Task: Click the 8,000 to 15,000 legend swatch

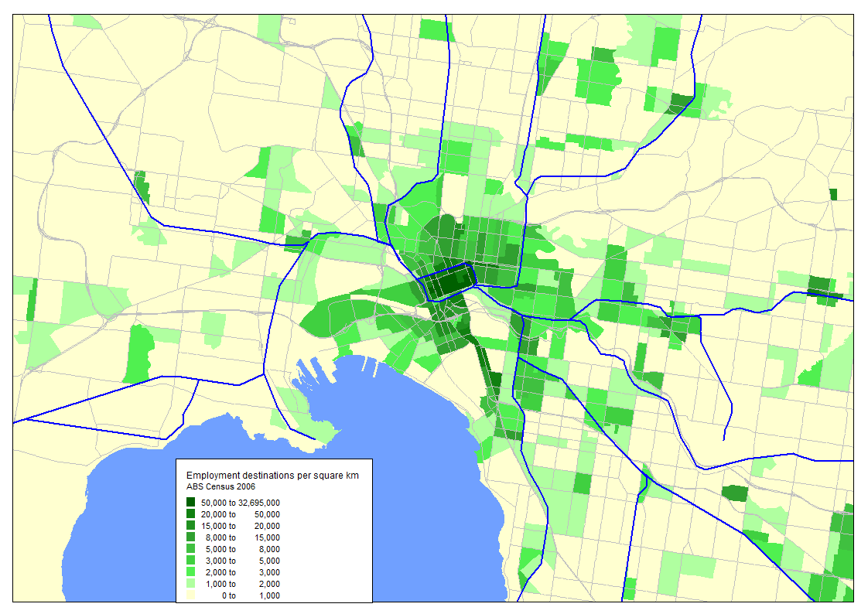Action: 191,537
